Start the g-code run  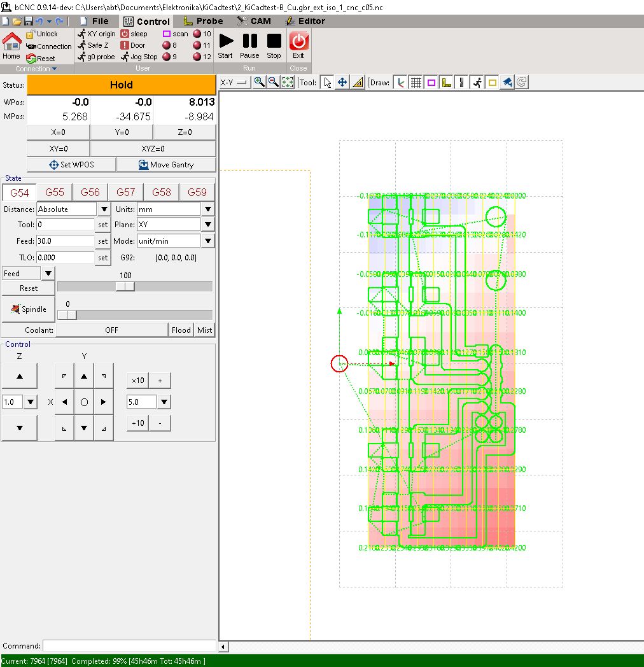(x=225, y=46)
